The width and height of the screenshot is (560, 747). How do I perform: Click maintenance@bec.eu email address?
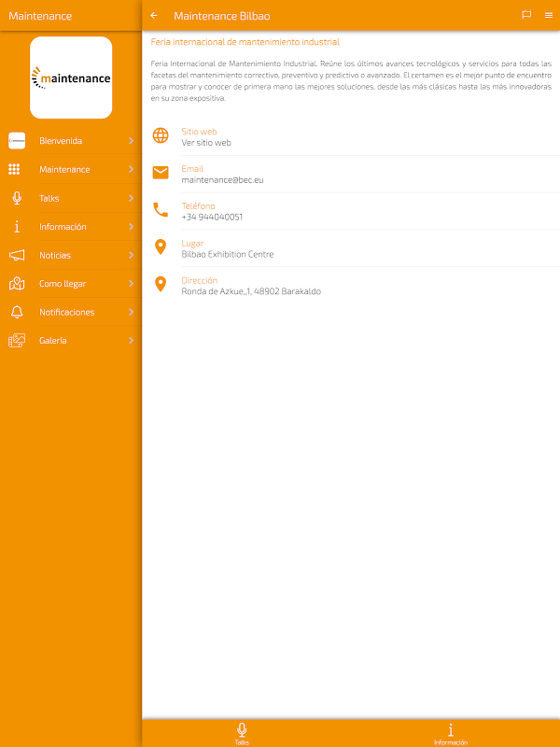click(222, 180)
